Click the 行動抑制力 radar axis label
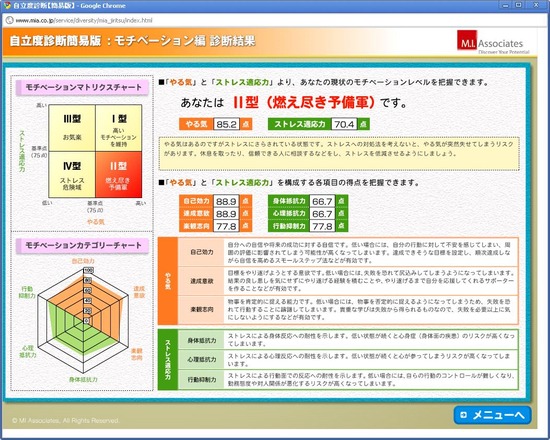The height and width of the screenshot is (440, 550). point(27,292)
